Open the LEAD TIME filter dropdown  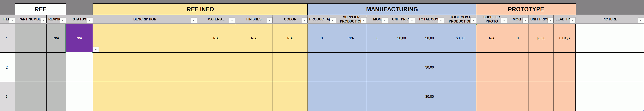click(x=573, y=20)
